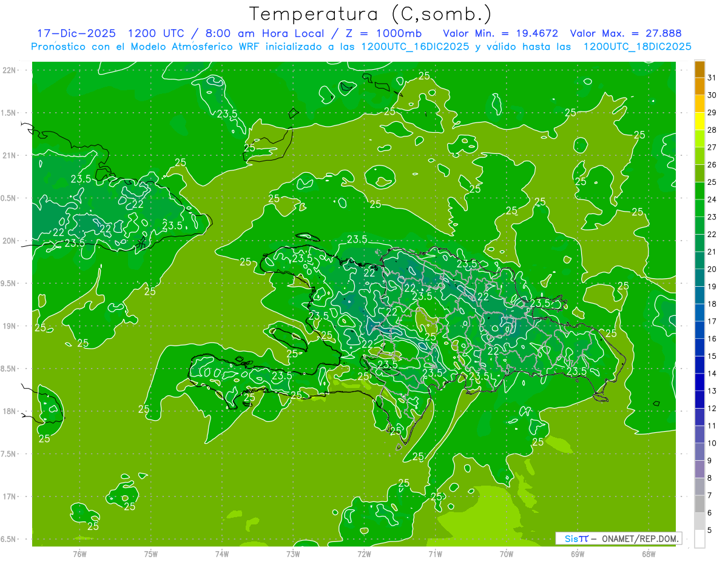Select the pressure level "Z = 1000mb"
The height and width of the screenshot is (562, 728).
[385, 33]
